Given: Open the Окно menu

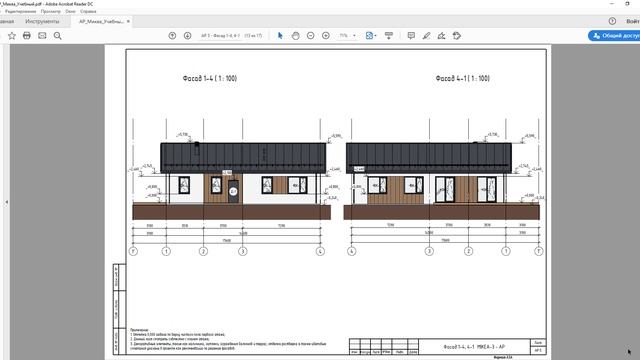Looking at the screenshot, I should (x=70, y=11).
